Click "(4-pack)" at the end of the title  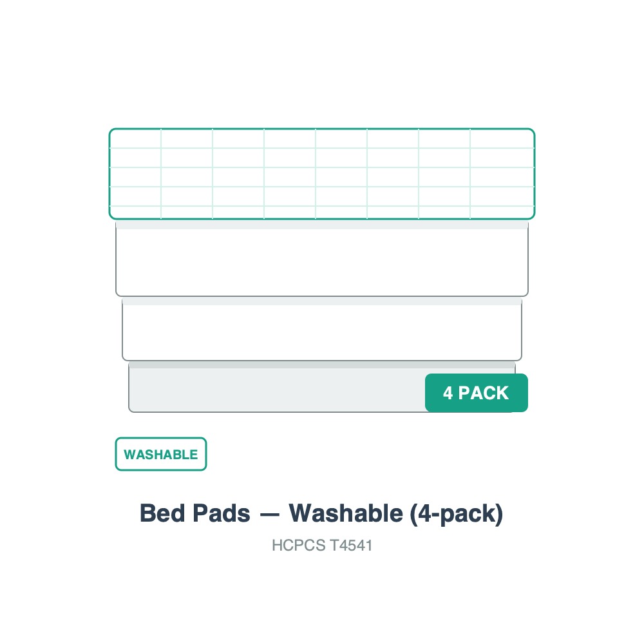click(x=457, y=514)
